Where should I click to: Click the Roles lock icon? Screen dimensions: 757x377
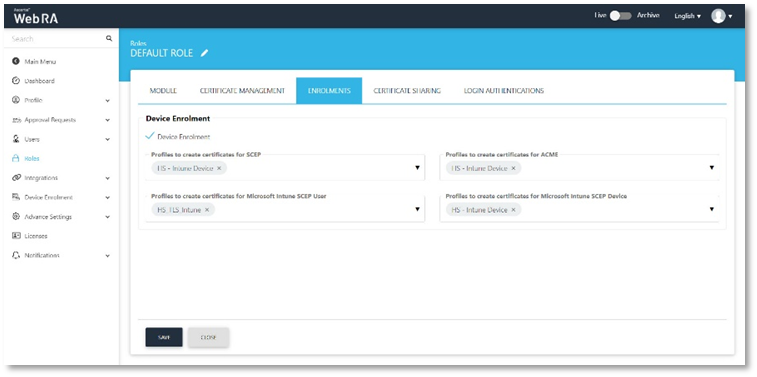(15, 158)
